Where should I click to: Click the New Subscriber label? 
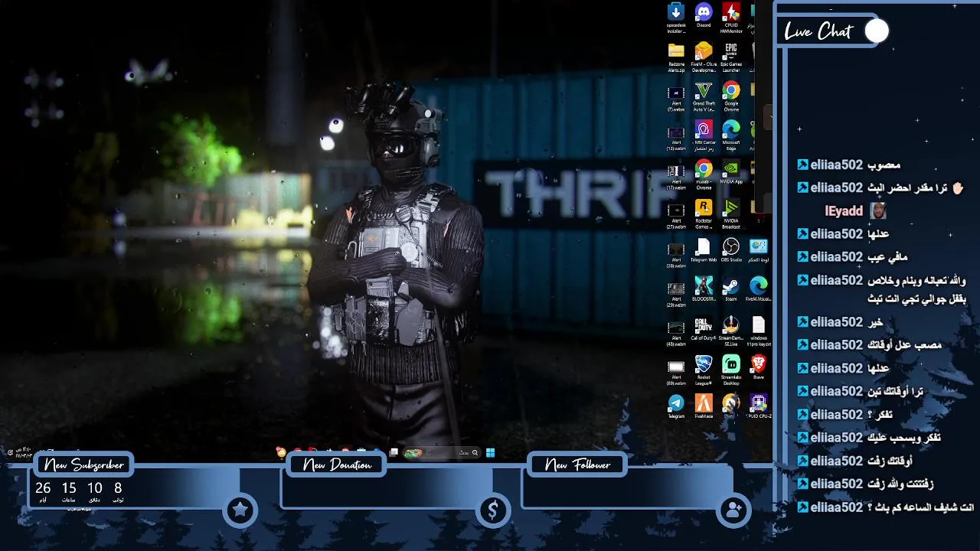coord(83,465)
